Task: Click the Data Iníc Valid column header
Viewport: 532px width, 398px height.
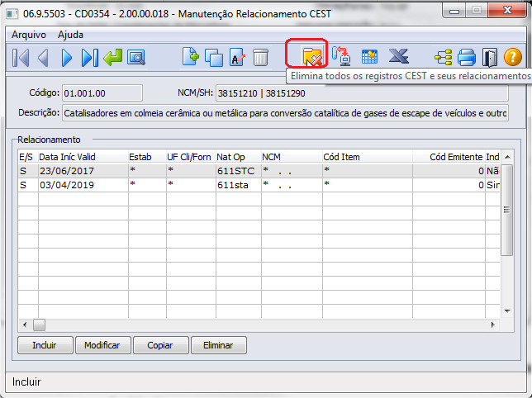Action: (x=83, y=157)
